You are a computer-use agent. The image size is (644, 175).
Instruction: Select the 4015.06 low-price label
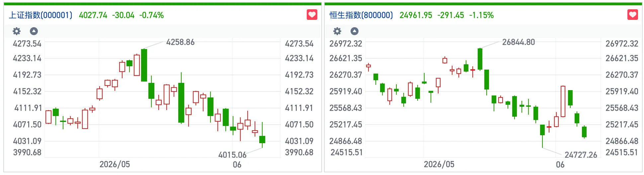(232, 155)
